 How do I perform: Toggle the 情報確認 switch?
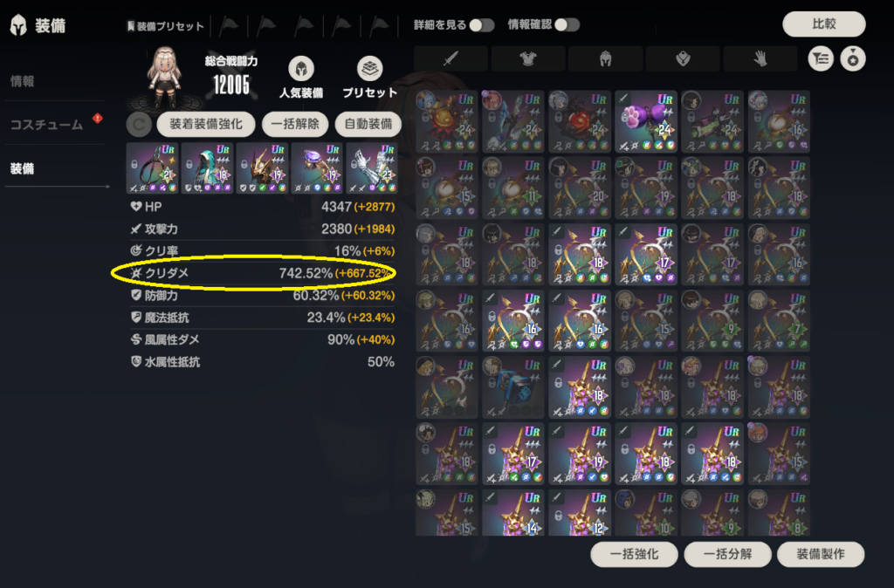[x=567, y=25]
